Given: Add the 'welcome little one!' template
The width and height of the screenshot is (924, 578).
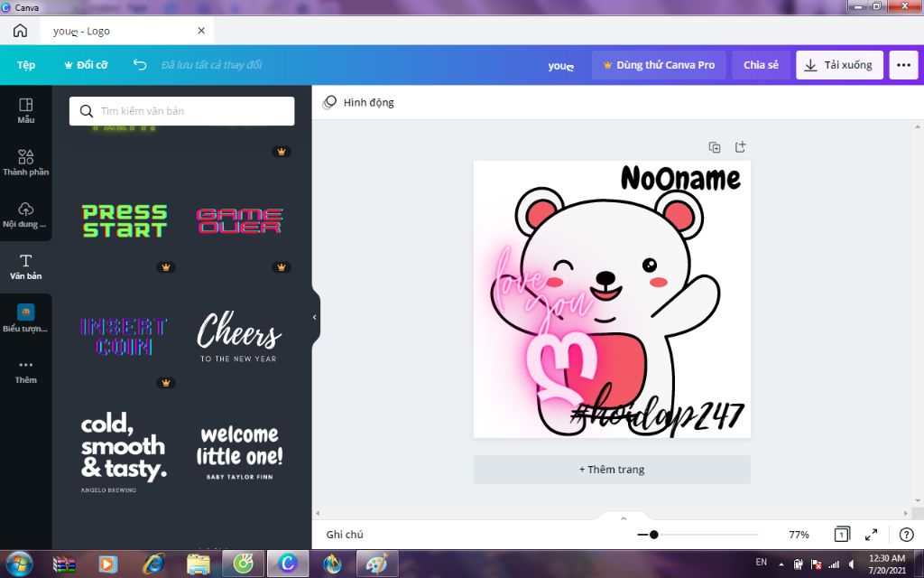Looking at the screenshot, I should 239,453.
